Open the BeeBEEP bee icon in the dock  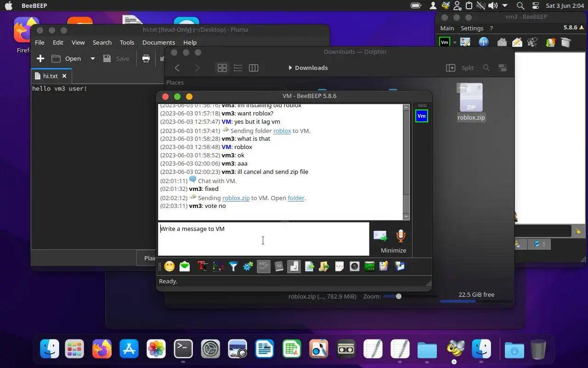pos(454,349)
